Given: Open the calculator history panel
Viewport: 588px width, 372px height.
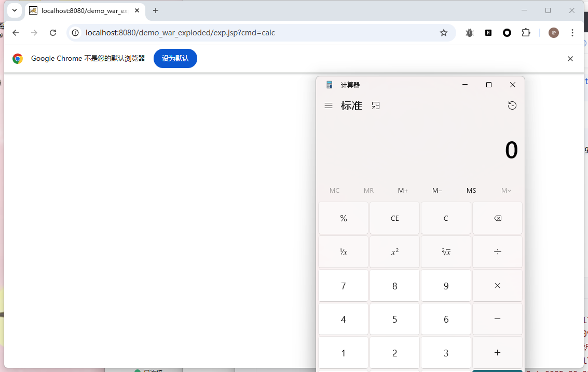Looking at the screenshot, I should point(512,105).
